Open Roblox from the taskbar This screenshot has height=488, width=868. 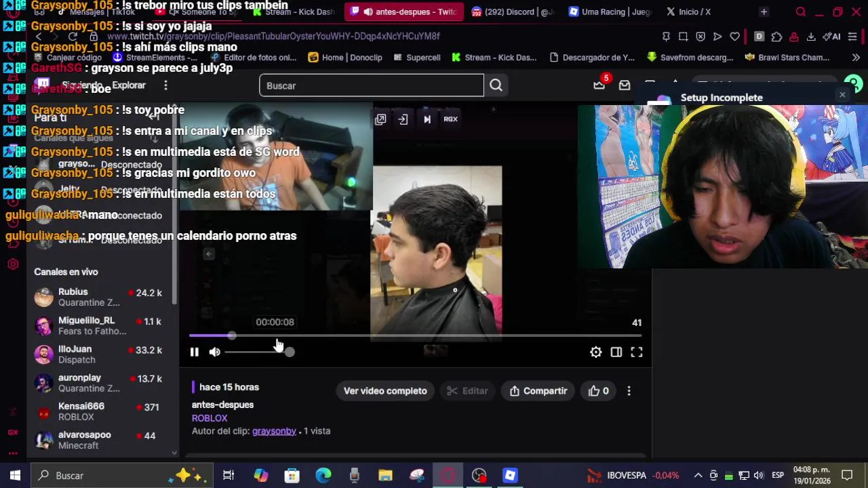point(510,475)
